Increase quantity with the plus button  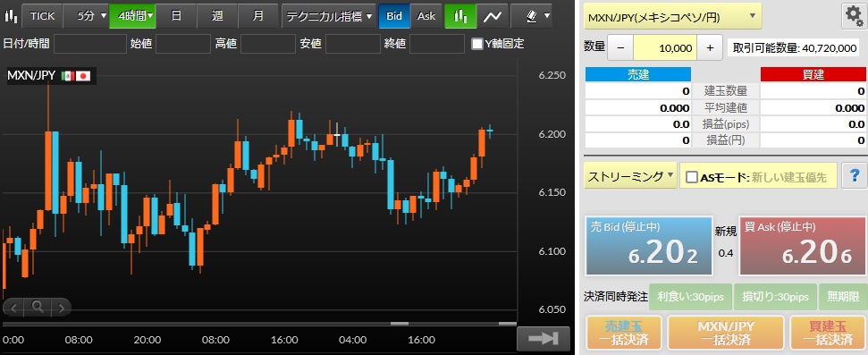click(x=711, y=47)
